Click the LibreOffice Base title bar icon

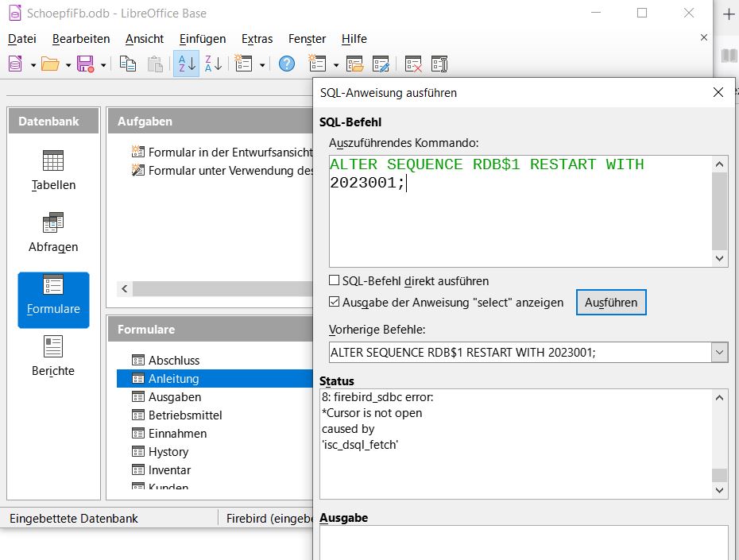[x=15, y=14]
